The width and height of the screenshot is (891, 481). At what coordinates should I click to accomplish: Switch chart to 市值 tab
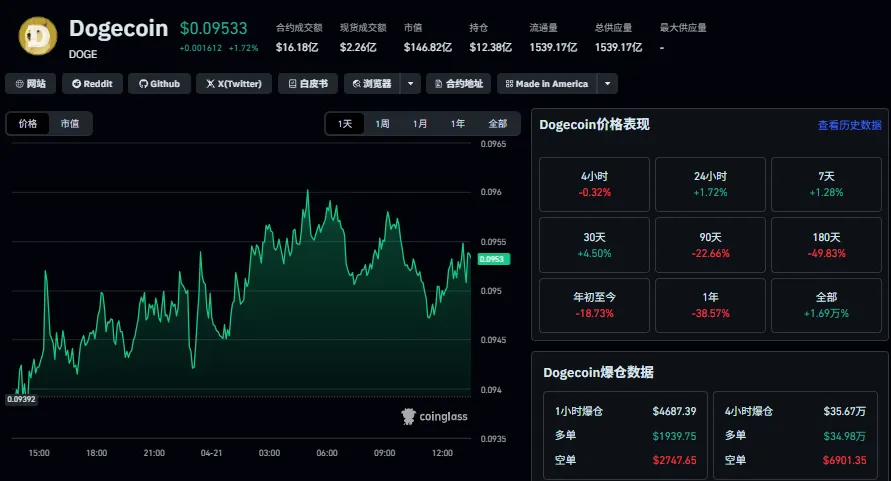click(x=70, y=123)
